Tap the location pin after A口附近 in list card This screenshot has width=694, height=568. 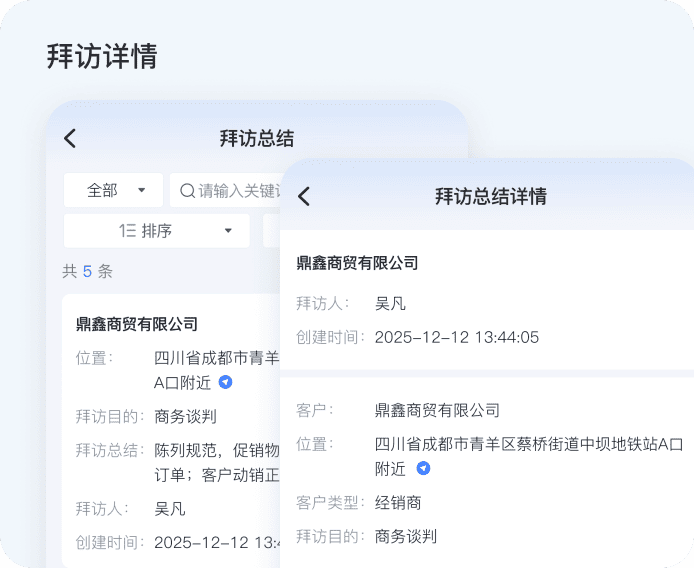point(225,382)
